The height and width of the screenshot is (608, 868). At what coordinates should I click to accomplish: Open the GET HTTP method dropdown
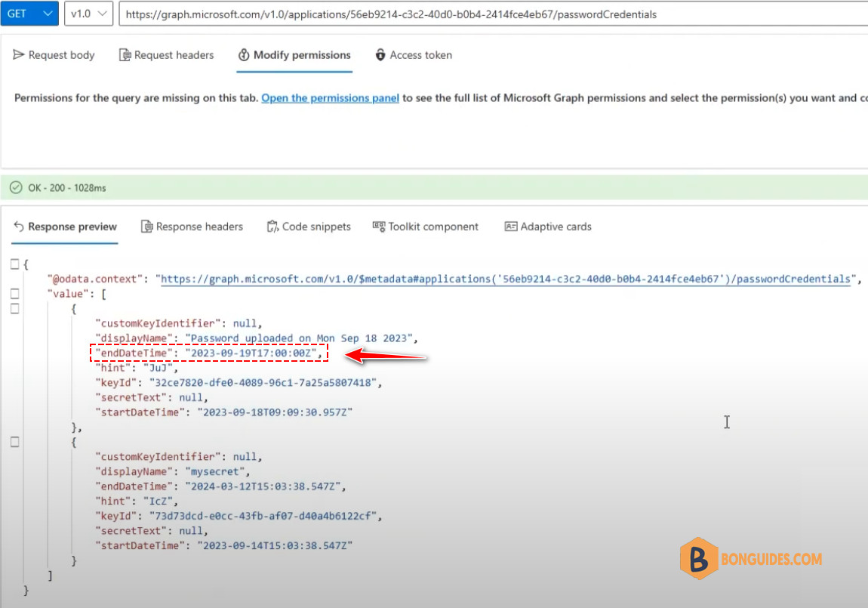pos(29,14)
